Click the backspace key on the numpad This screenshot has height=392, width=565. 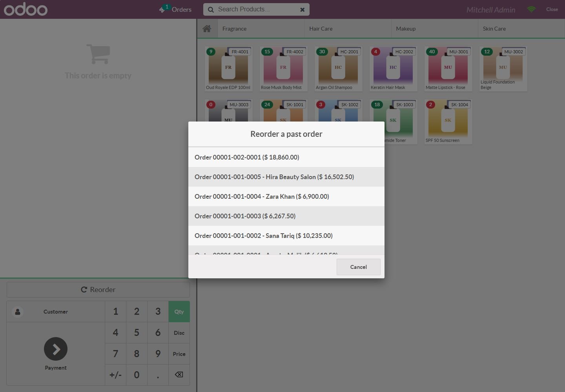coord(179,375)
